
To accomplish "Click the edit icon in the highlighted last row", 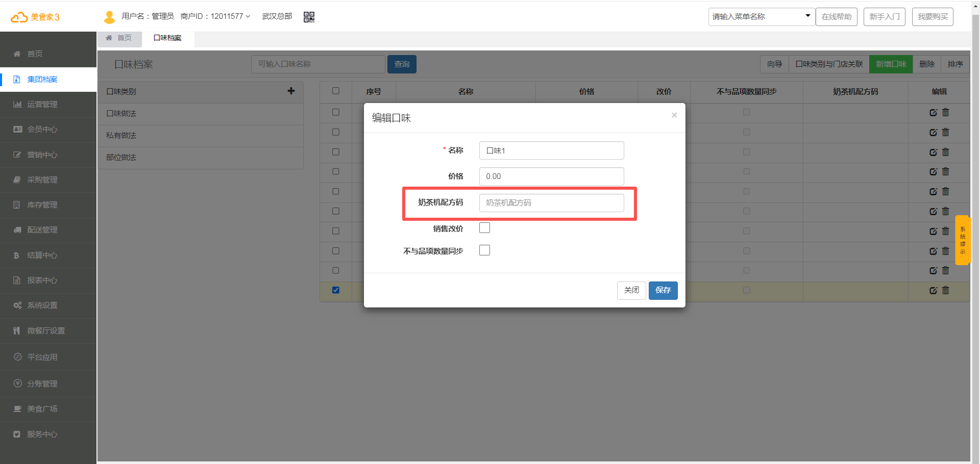I will (933, 290).
